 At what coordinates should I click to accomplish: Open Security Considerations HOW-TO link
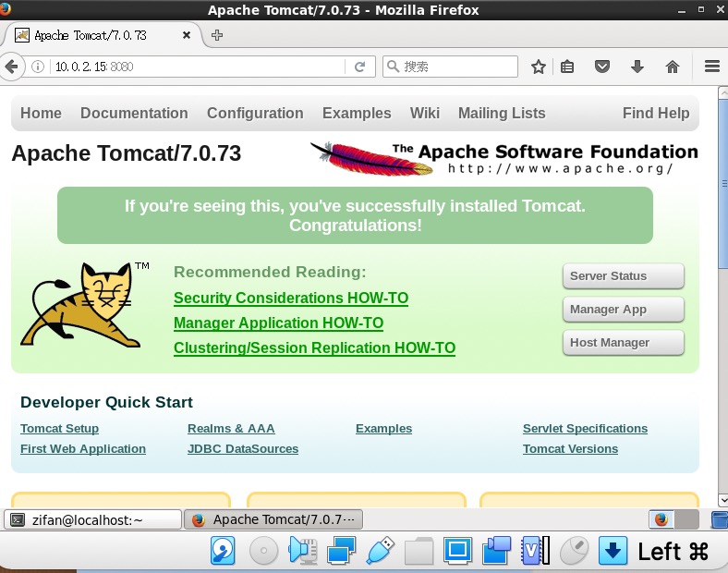point(291,298)
